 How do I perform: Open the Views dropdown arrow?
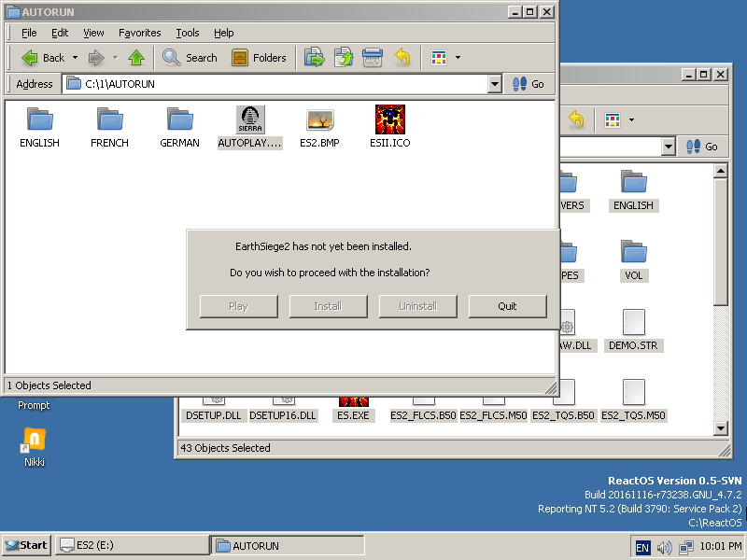(458, 58)
